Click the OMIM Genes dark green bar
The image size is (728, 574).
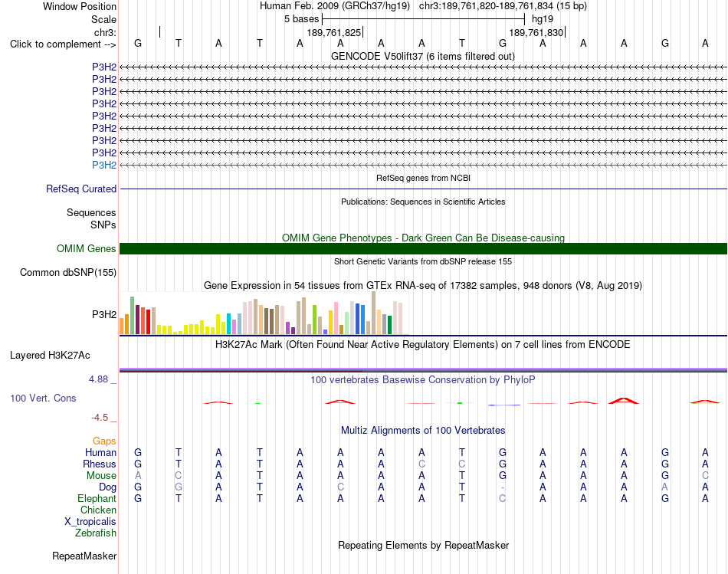click(x=423, y=248)
